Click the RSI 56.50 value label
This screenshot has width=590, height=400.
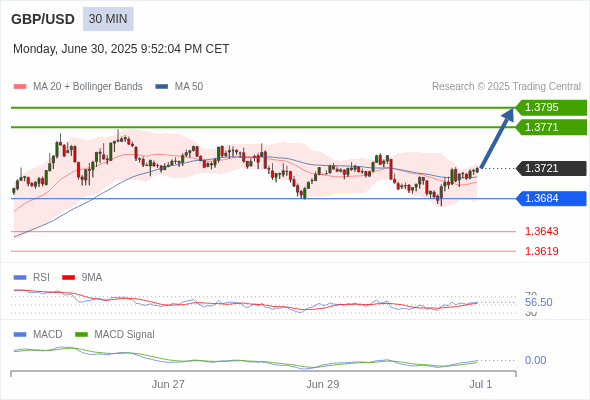[538, 302]
